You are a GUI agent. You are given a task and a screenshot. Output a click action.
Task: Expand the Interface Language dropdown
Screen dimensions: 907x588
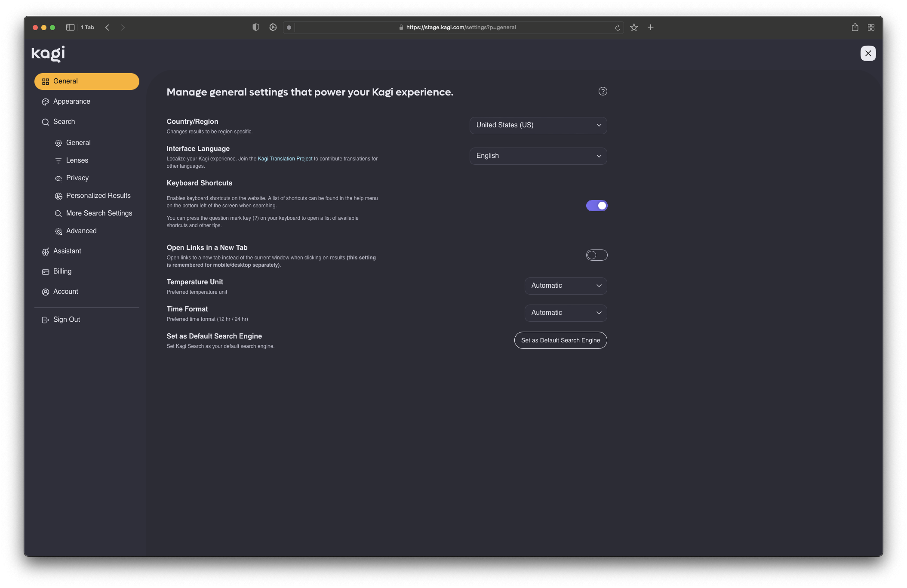pyautogui.click(x=538, y=156)
